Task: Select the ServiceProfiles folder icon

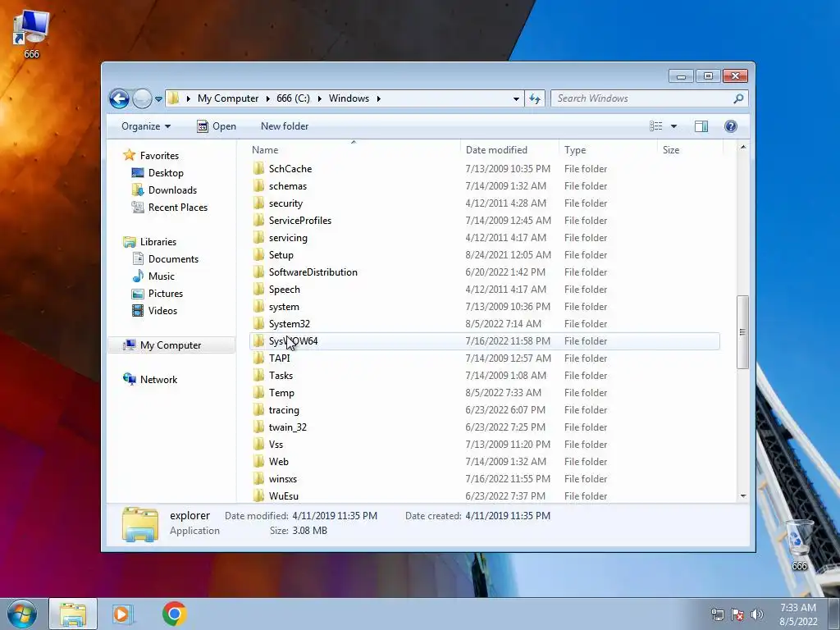Action: 258,220
